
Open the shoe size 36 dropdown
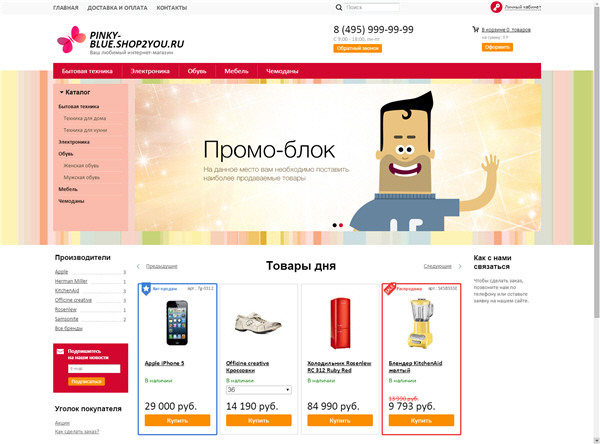(259, 390)
